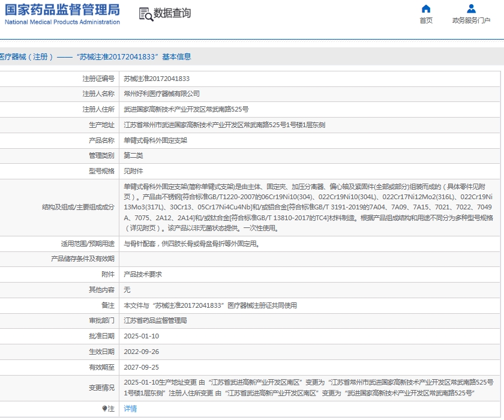Image resolution: width=504 pixels, height=420 pixels.
Task: Click the 注册人住所 row label
Action: (x=98, y=110)
